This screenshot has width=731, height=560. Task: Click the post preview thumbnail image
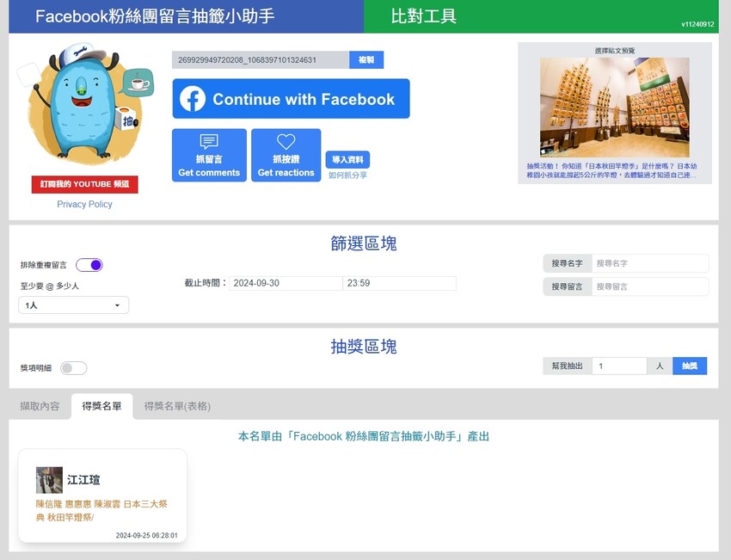click(614, 108)
